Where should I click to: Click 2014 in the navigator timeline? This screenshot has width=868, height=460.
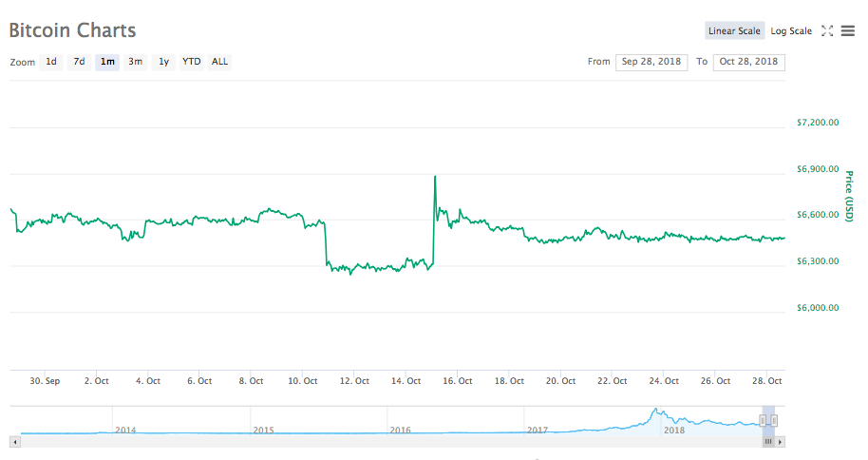(125, 431)
